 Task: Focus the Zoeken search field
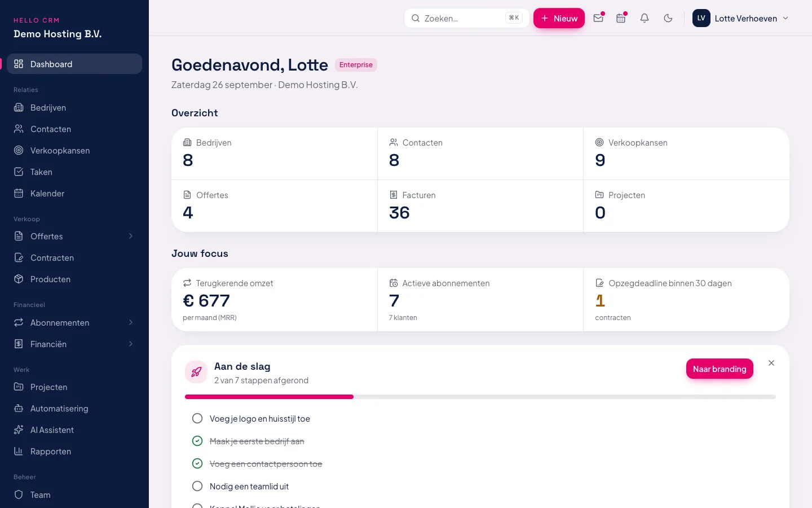coord(467,18)
